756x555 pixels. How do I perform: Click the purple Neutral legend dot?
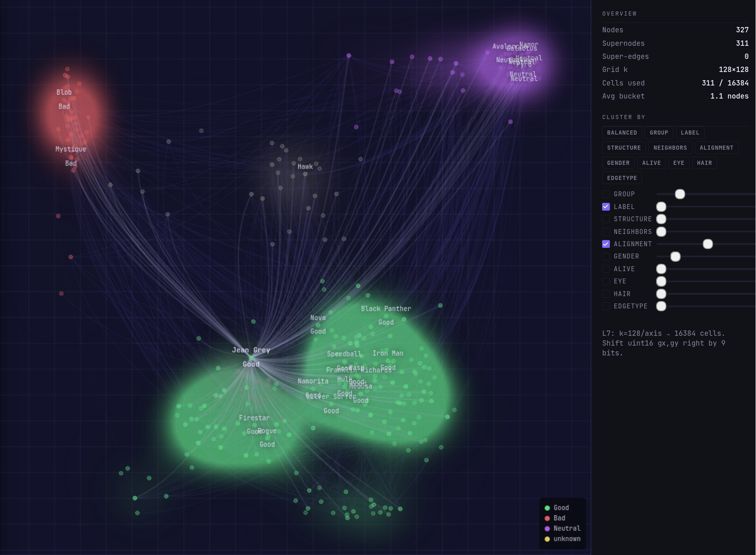click(x=547, y=529)
